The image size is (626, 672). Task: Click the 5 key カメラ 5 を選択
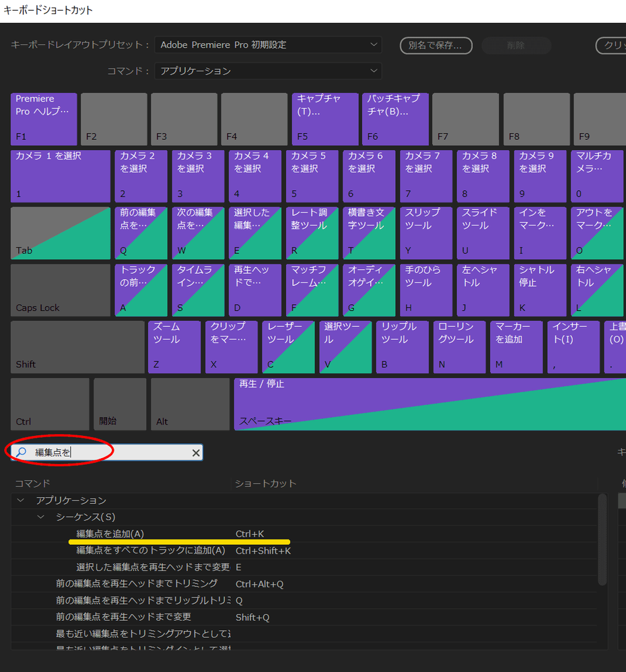pos(312,176)
